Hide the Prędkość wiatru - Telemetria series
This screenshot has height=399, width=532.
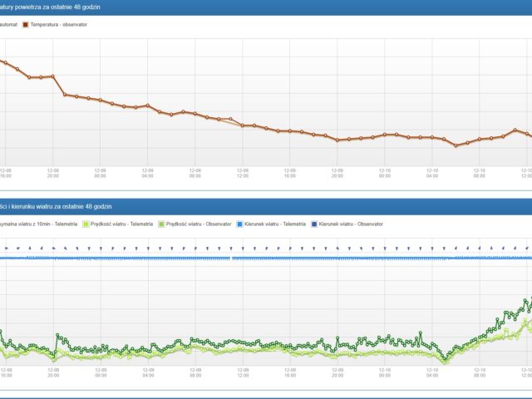(121, 224)
